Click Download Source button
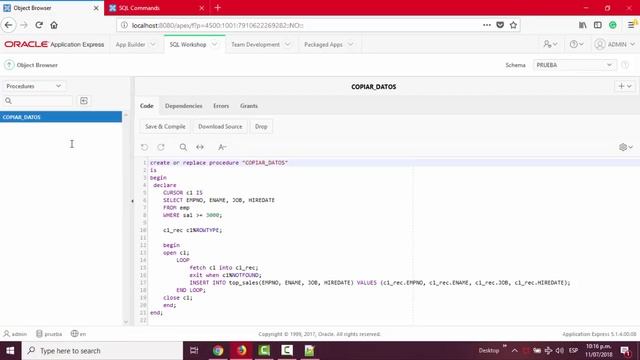Image resolution: width=640 pixels, height=360 pixels. 220,127
